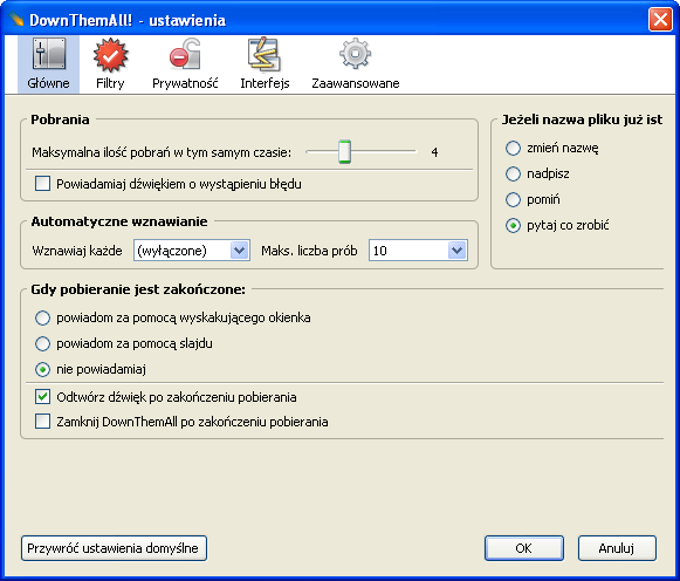Click Przywróć ustawienia domyślne button
This screenshot has height=581, width=680.
click(x=114, y=548)
